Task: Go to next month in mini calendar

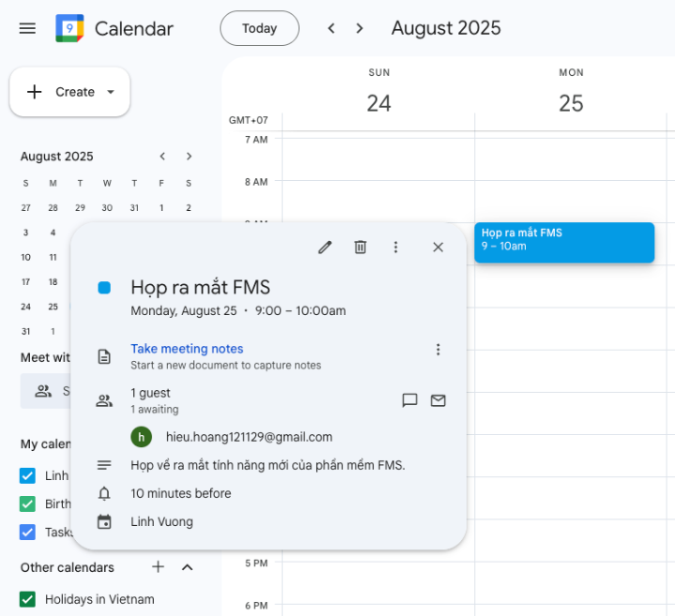Action: [x=189, y=157]
